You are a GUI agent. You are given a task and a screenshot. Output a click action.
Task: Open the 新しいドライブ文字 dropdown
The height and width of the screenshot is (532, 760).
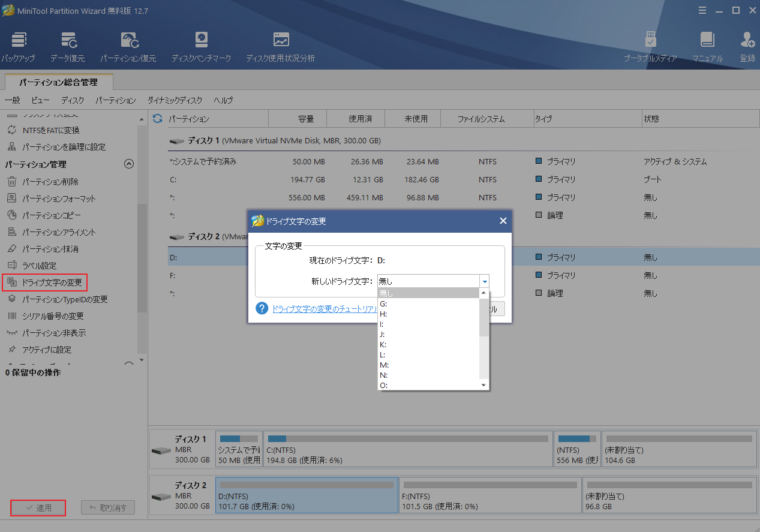click(x=483, y=281)
